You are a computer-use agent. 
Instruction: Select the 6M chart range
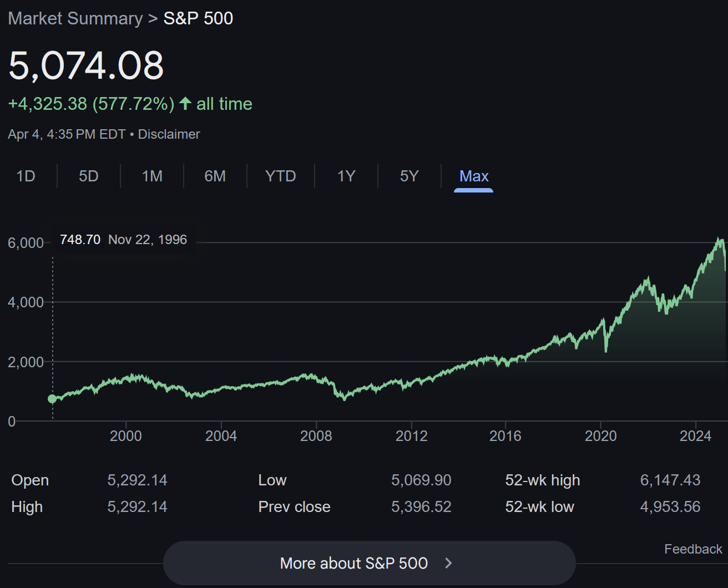click(215, 176)
